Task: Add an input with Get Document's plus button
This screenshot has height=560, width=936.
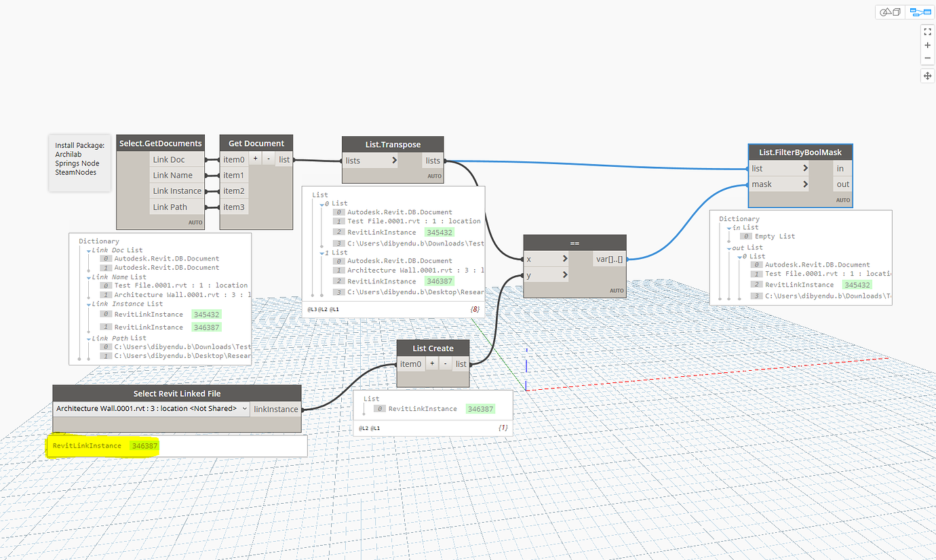Action: pyautogui.click(x=255, y=159)
